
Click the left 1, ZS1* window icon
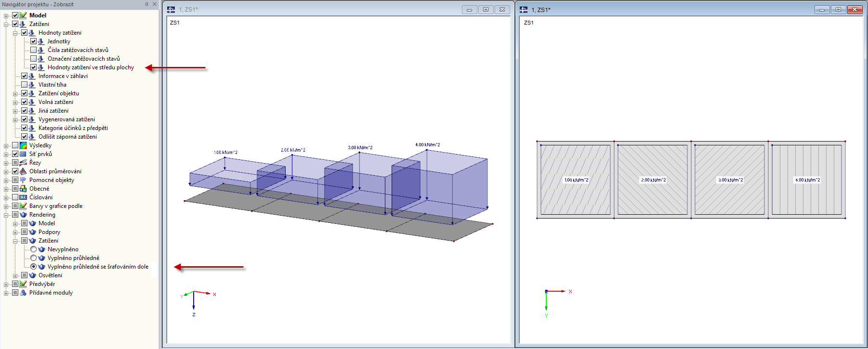(171, 9)
